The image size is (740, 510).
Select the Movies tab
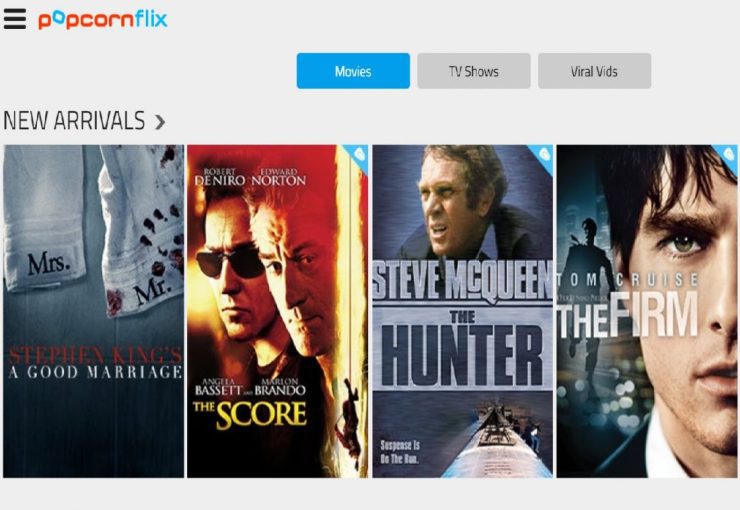pyautogui.click(x=353, y=71)
